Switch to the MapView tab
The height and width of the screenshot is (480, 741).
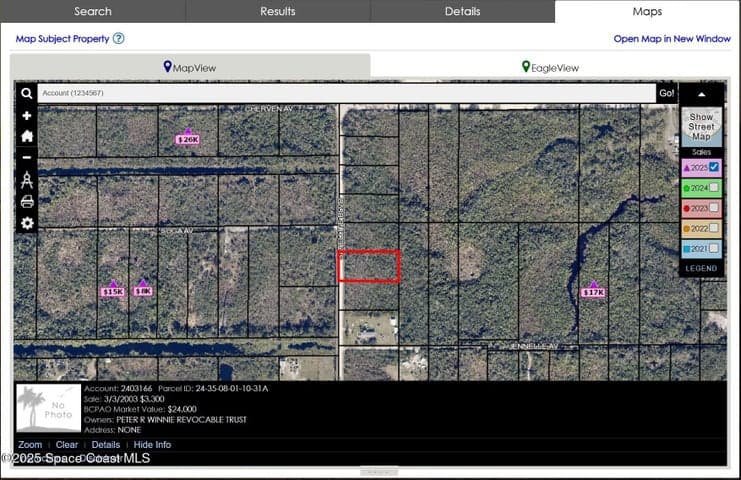tap(190, 67)
